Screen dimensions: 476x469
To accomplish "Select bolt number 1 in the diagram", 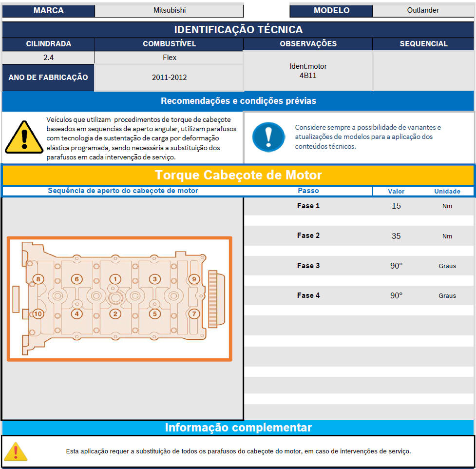I will [x=115, y=279].
